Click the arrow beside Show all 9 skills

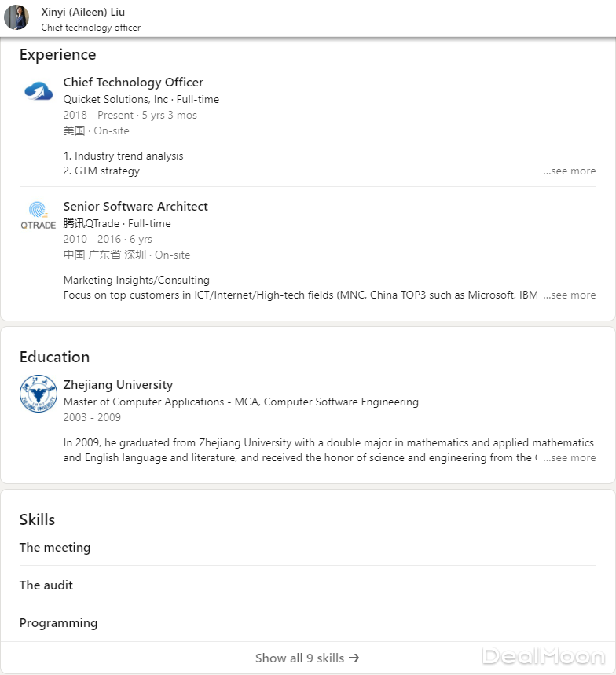coord(354,658)
